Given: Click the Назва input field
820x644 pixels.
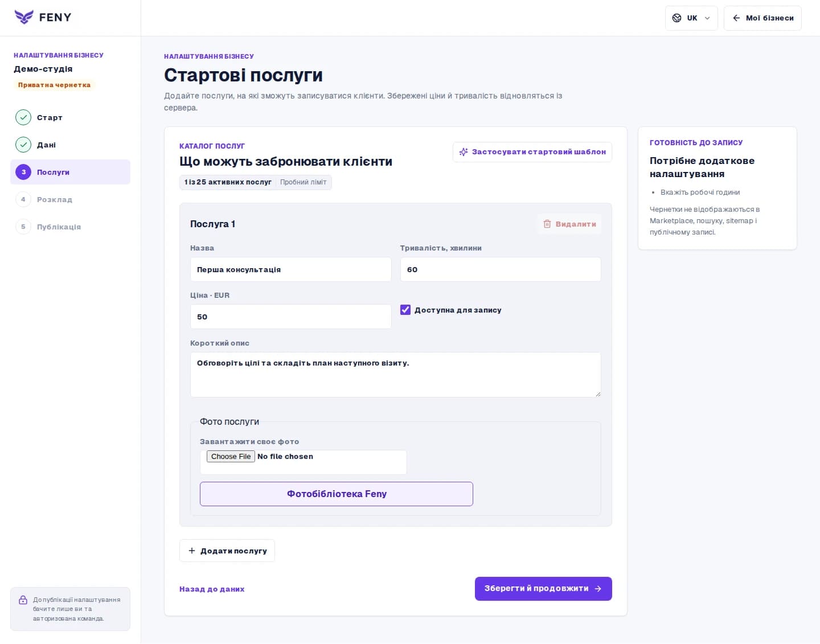Looking at the screenshot, I should [290, 269].
